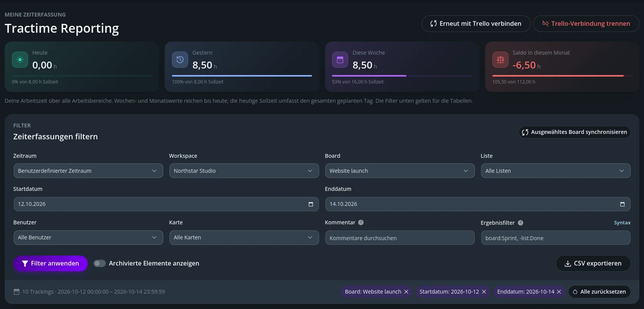Open the Zeitraum dropdown

pyautogui.click(x=88, y=171)
